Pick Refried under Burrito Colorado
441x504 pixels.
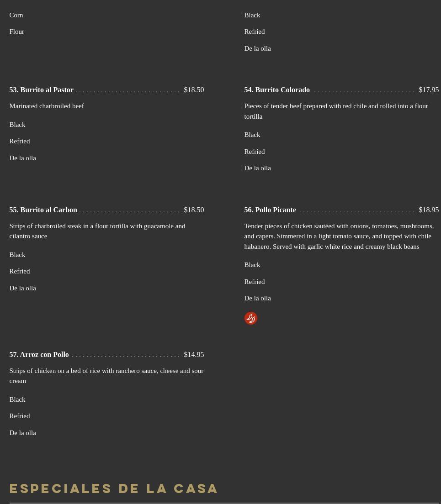click(x=255, y=152)
